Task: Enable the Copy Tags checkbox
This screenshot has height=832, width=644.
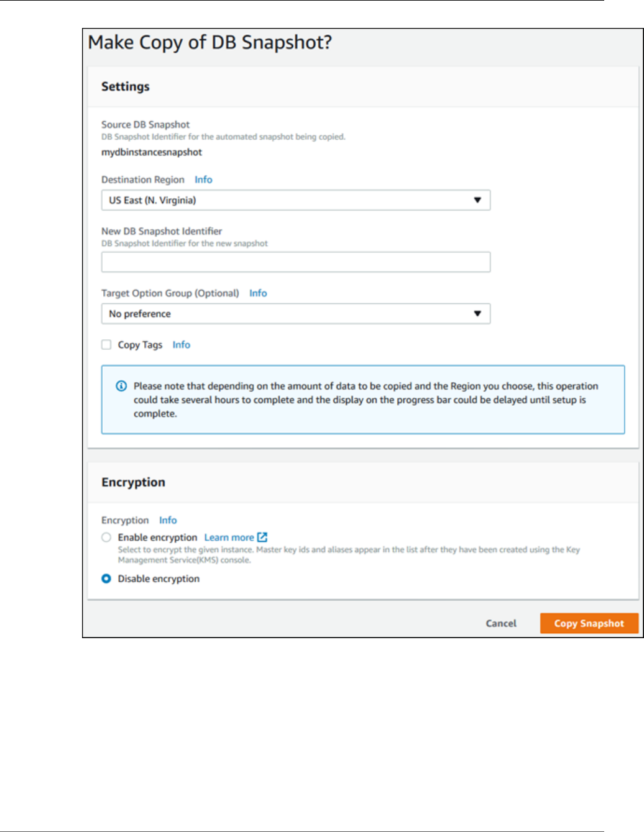Action: [x=106, y=345]
